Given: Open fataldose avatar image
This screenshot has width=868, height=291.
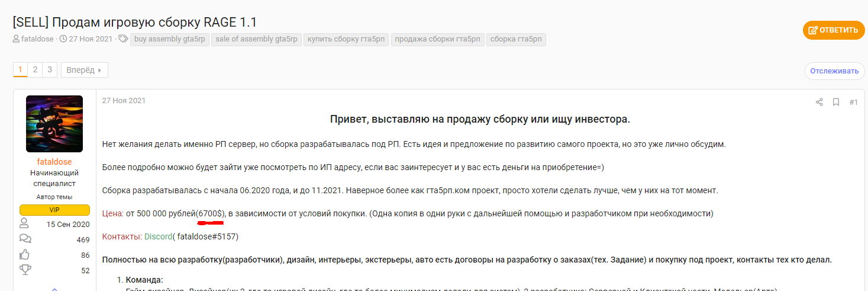Looking at the screenshot, I should [x=54, y=124].
